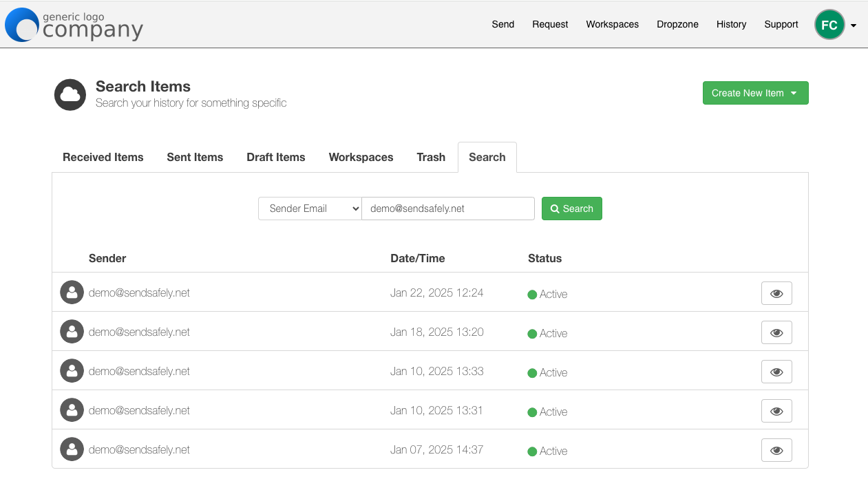Image resolution: width=868 pixels, height=490 pixels.
Task: Click demo@sendsafely.net in Jan 22 12:24 row
Action: click(139, 292)
